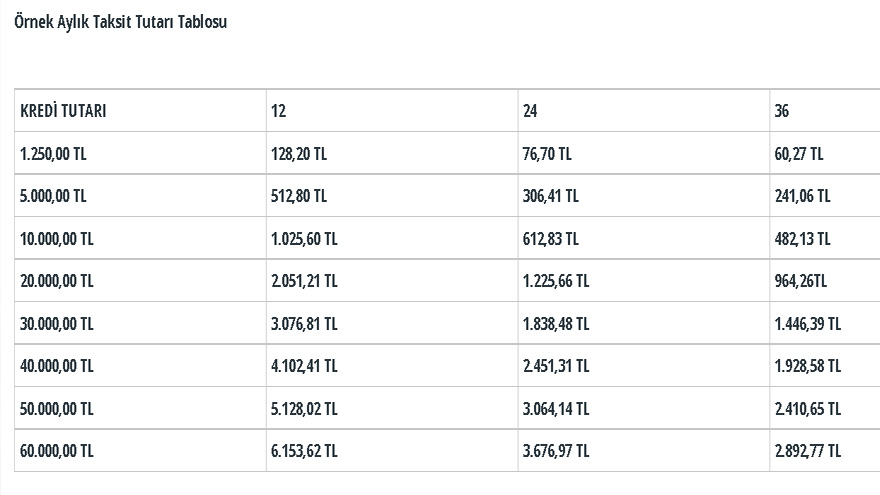This screenshot has height=495, width=880.
Task: Click the 5.000,00 TL loan amount cell
Action: [x=140, y=196]
